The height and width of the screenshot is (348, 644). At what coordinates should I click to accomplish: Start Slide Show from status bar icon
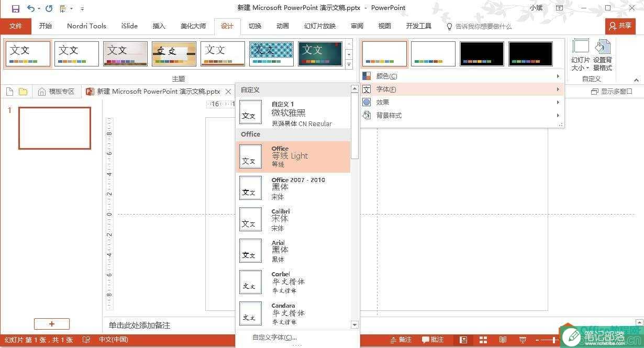tap(523, 340)
